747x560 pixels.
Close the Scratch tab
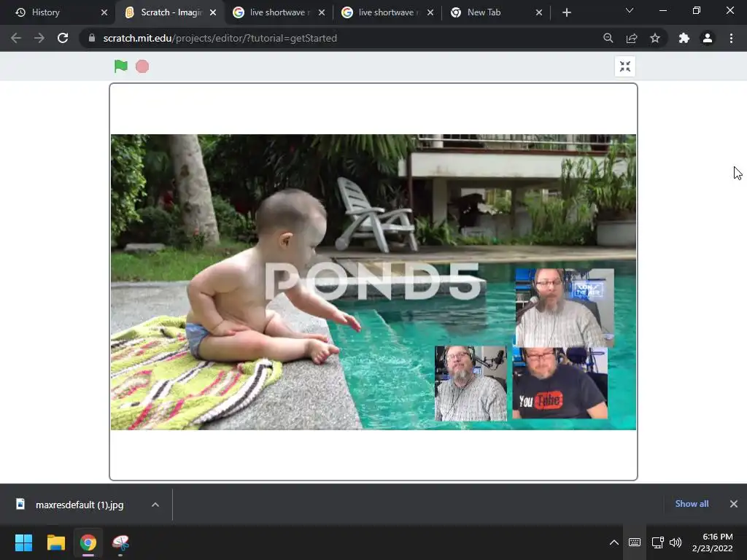(x=213, y=12)
